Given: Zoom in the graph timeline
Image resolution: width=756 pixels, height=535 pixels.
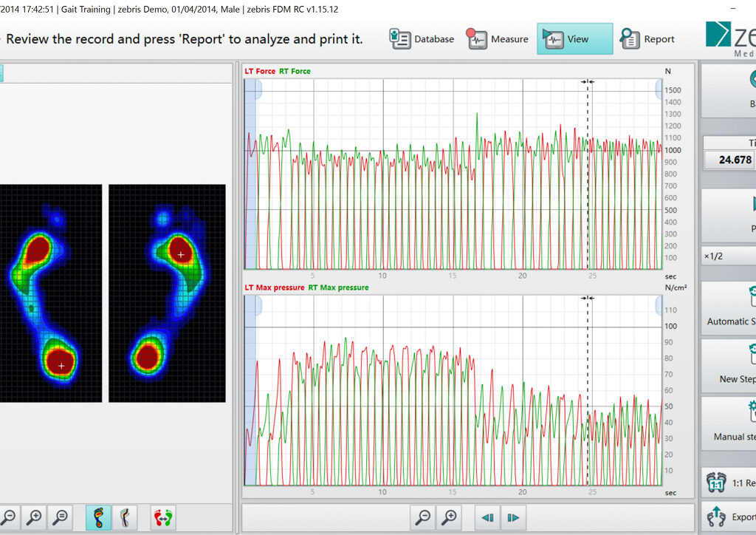Looking at the screenshot, I should click(450, 518).
